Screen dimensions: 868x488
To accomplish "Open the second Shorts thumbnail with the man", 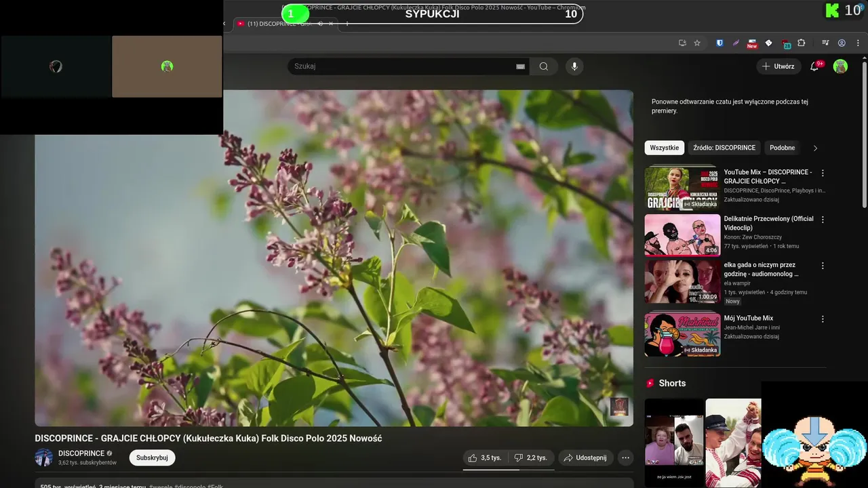I will click(733, 442).
